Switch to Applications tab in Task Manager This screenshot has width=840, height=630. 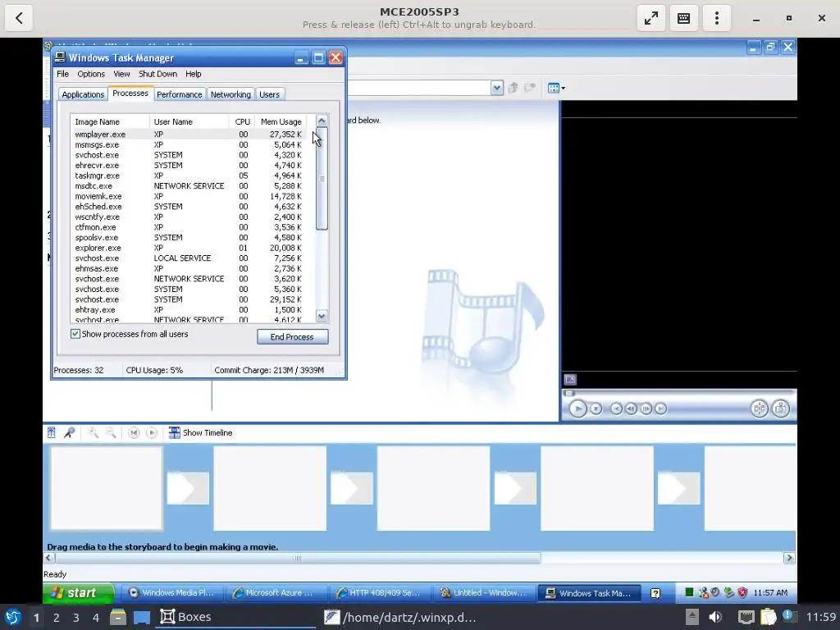coord(83,94)
